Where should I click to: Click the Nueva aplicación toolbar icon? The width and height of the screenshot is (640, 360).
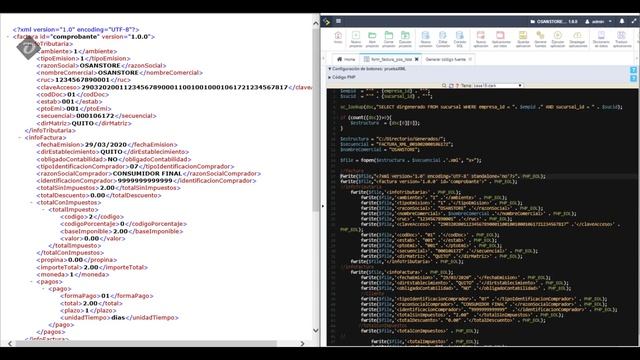[481, 39]
